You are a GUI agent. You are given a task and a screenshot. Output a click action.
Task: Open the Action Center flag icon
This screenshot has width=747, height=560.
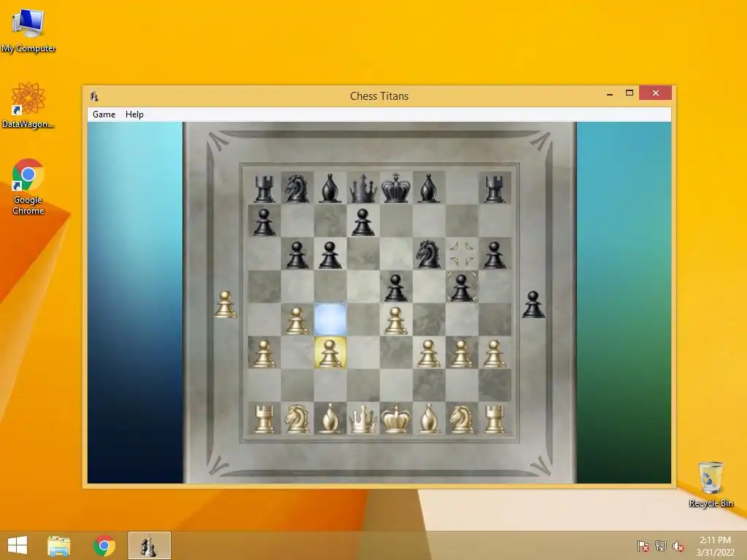643,546
